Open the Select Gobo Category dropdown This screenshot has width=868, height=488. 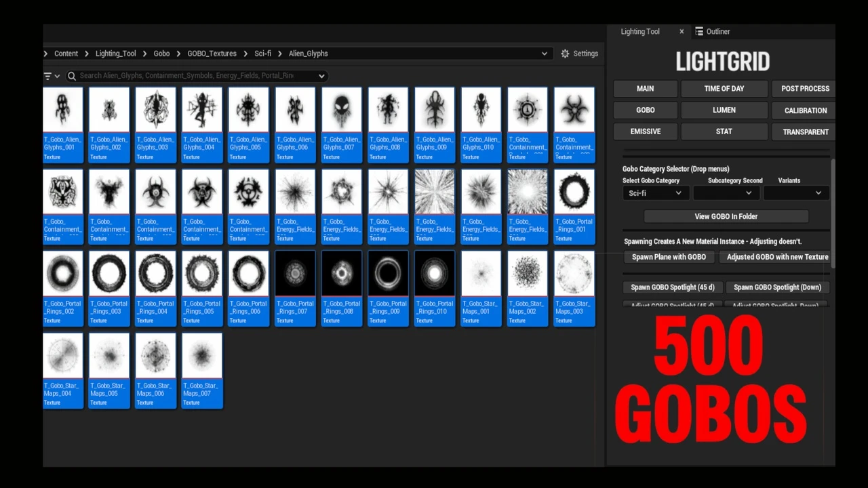(655, 193)
